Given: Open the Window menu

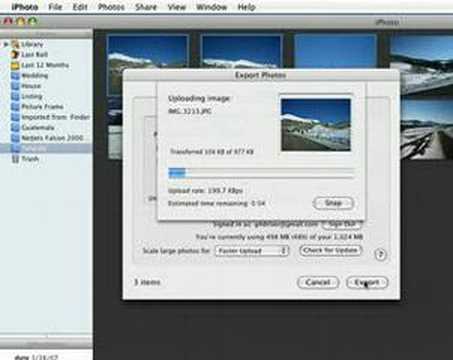Looking at the screenshot, I should click(x=211, y=7).
